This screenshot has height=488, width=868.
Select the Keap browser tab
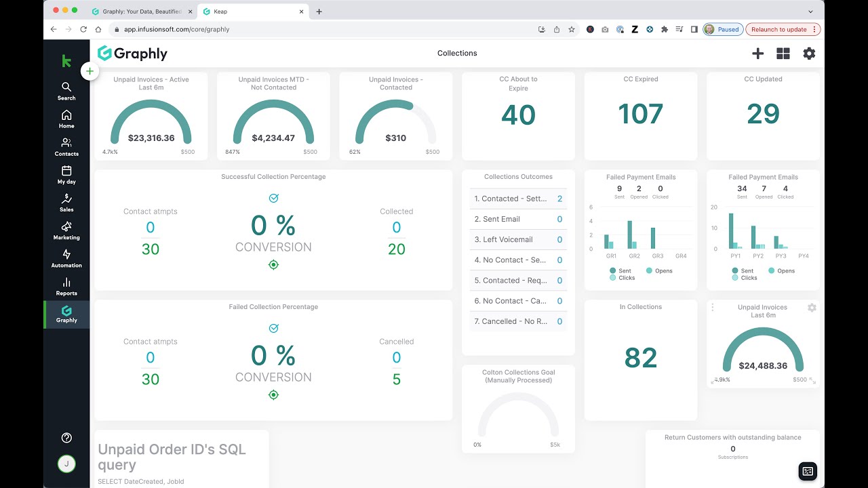251,12
